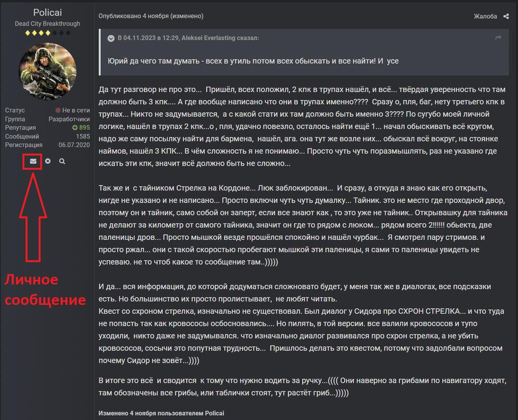This screenshot has height=420, width=518.
Task: Find Policai's content via magnifier icon
Action: (62, 161)
